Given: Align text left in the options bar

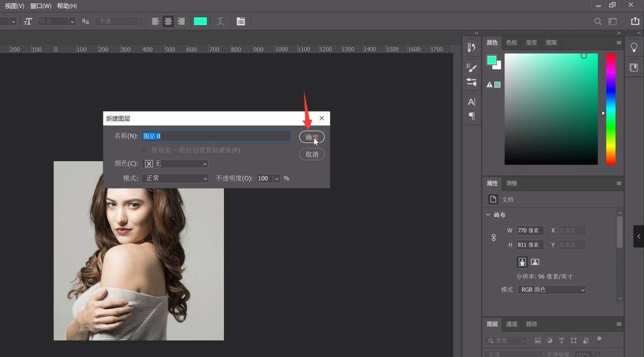Looking at the screenshot, I should coord(155,21).
